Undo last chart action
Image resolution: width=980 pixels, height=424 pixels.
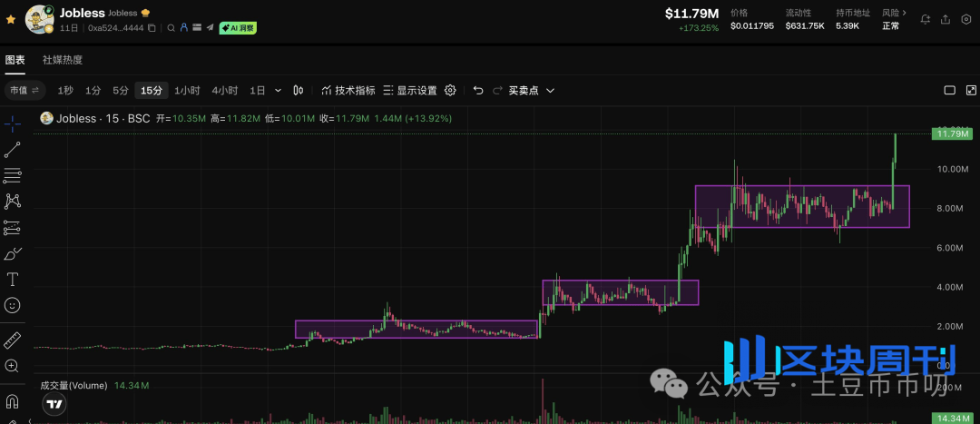478,91
